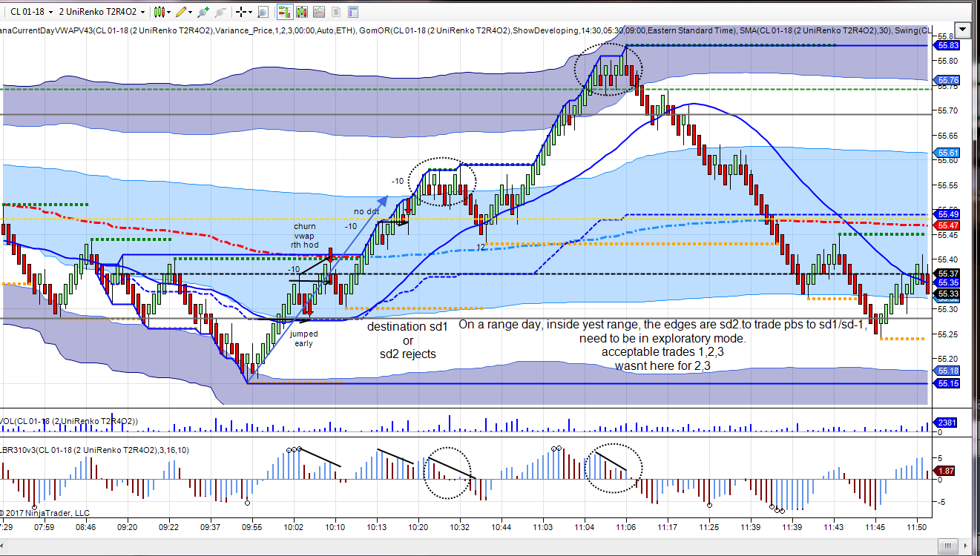Click the 09:55 time axis label

[x=253, y=527]
